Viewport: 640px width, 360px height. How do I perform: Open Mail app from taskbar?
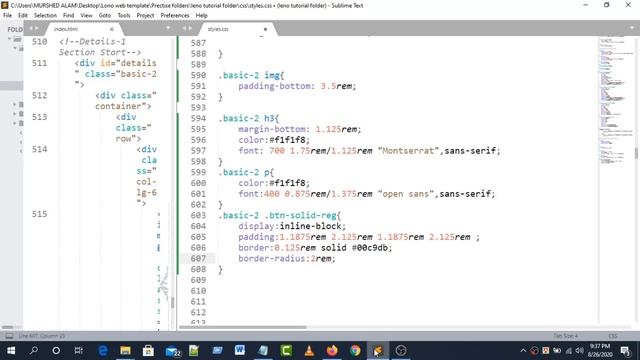tap(173, 351)
